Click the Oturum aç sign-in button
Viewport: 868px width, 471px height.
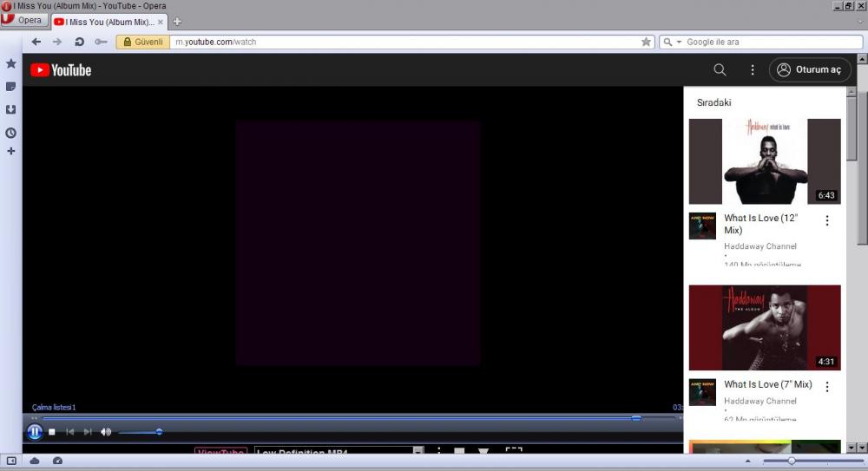(809, 69)
